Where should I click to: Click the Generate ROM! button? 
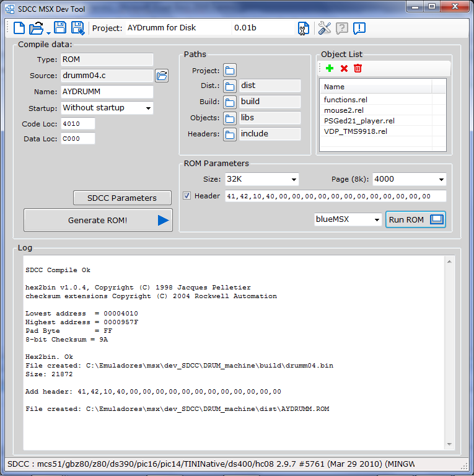[98, 220]
